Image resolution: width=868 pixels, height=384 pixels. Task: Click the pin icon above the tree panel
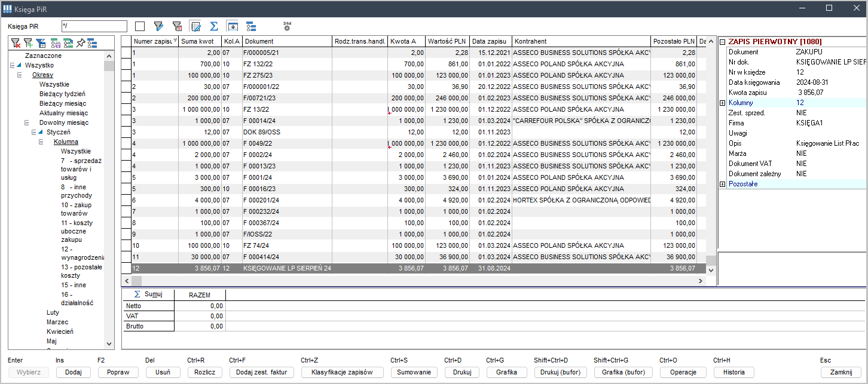tap(81, 43)
